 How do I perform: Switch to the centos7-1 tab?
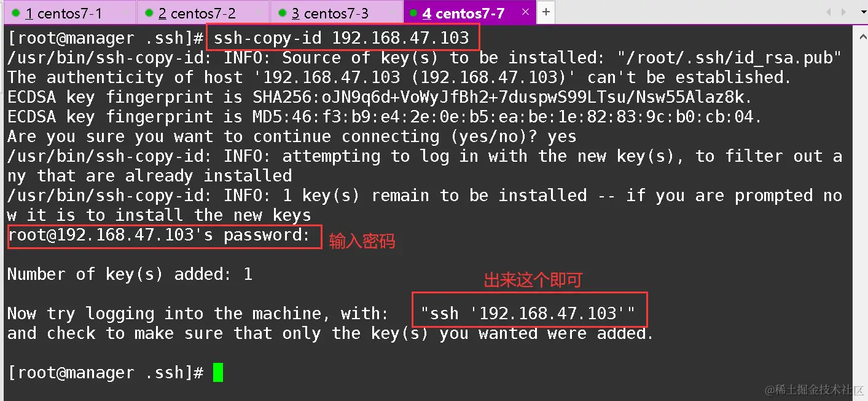[x=70, y=13]
